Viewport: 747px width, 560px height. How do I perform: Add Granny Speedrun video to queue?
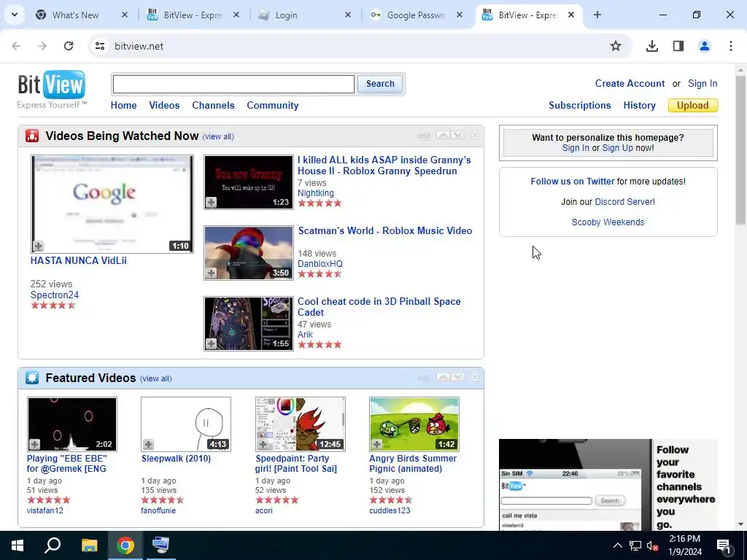pyautogui.click(x=211, y=203)
